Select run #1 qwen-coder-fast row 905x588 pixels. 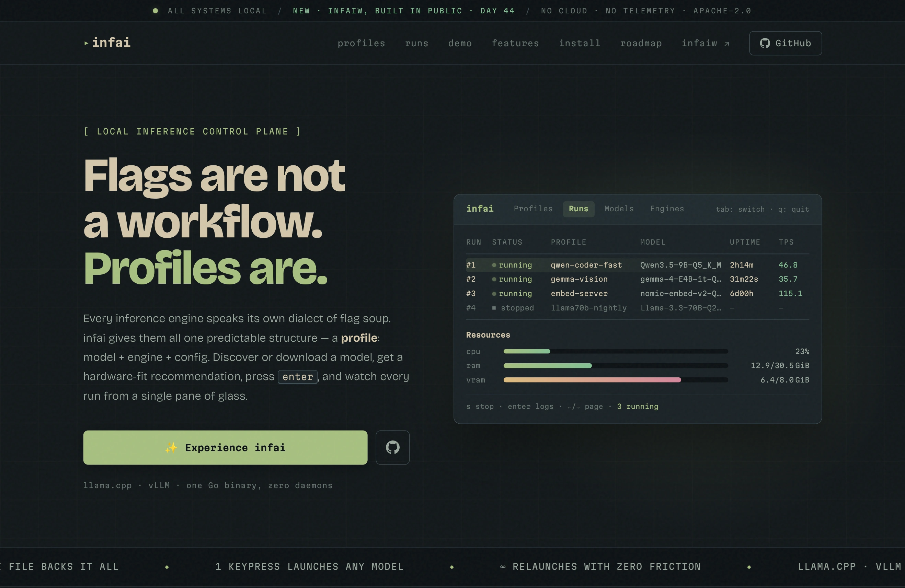[x=637, y=265]
